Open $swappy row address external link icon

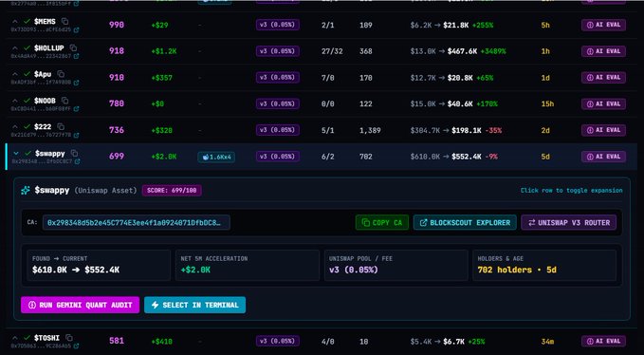tap(77, 162)
